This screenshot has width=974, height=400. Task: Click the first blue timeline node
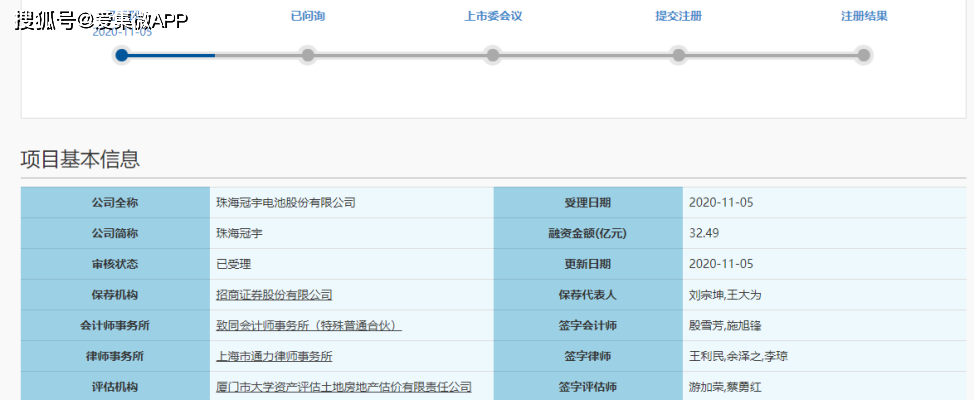(122, 55)
